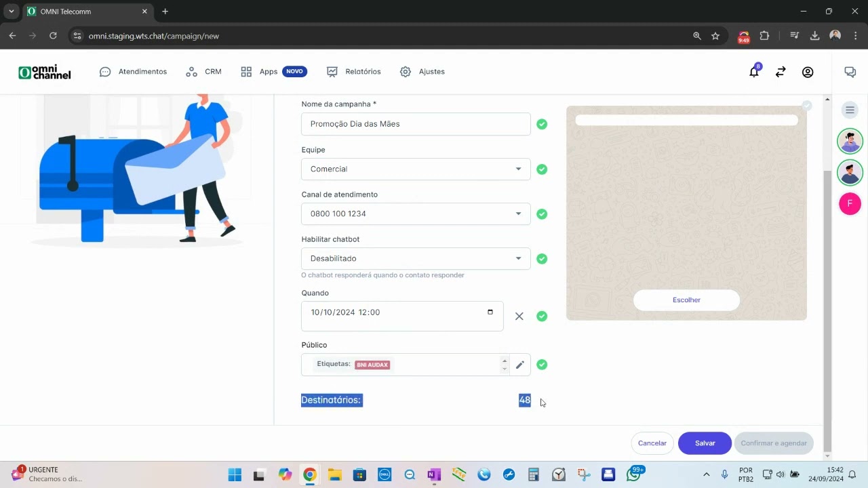Click Confirmar e agendar button
The width and height of the screenshot is (868, 488).
pyautogui.click(x=774, y=443)
